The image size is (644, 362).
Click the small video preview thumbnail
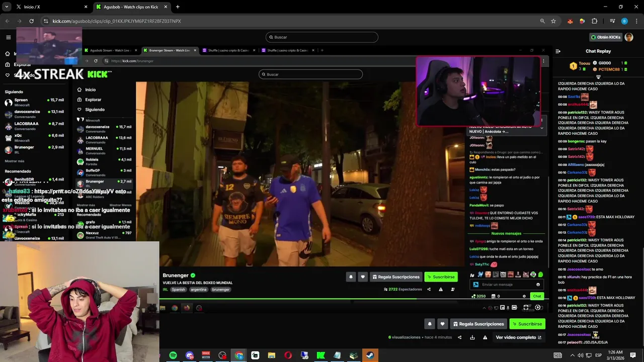point(49,46)
